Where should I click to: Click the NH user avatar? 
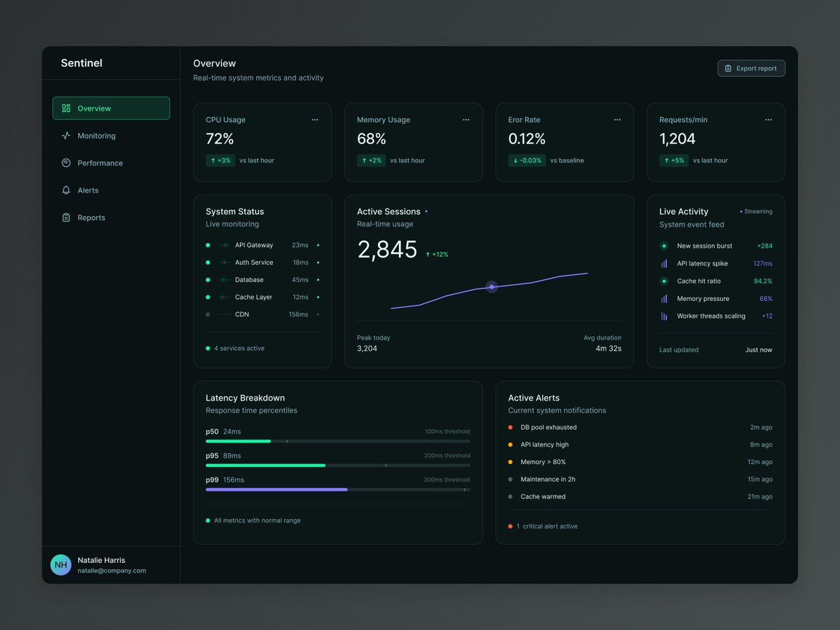61,565
